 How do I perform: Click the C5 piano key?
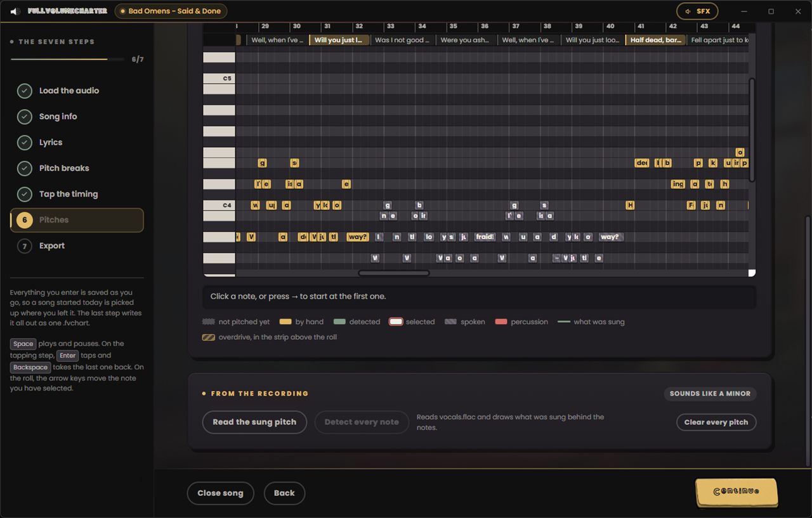[219, 79]
